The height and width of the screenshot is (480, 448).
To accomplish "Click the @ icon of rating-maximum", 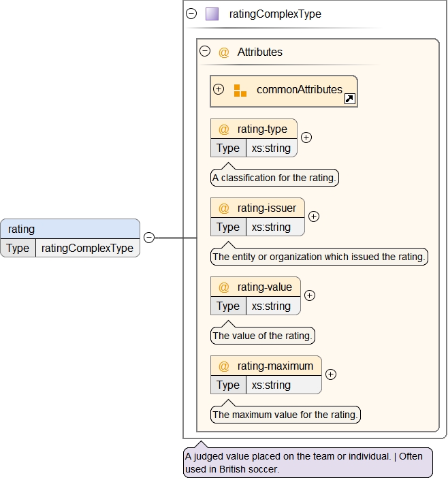I will click(x=223, y=366).
